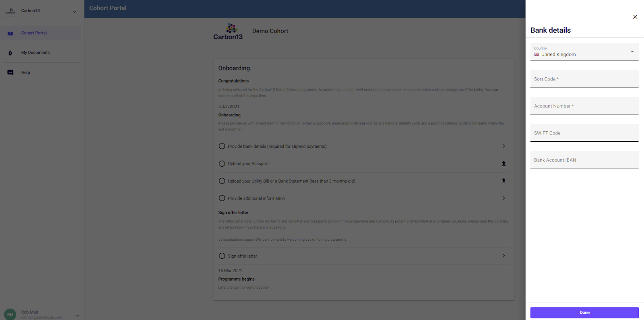
Task: Click the Cohort Portal briefcase icon
Action: click(x=10, y=33)
